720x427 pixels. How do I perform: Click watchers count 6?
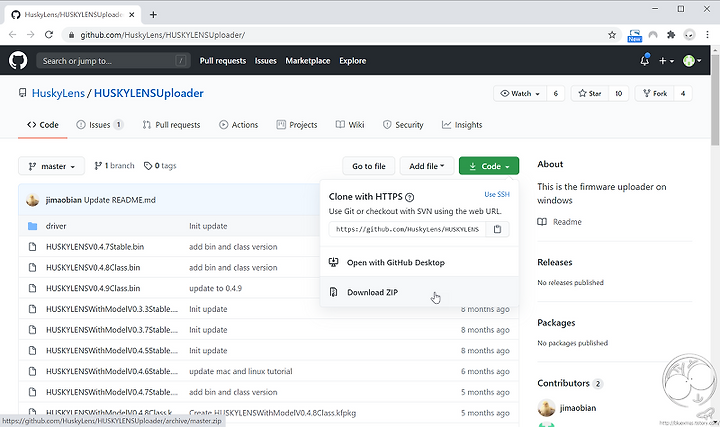pos(556,93)
